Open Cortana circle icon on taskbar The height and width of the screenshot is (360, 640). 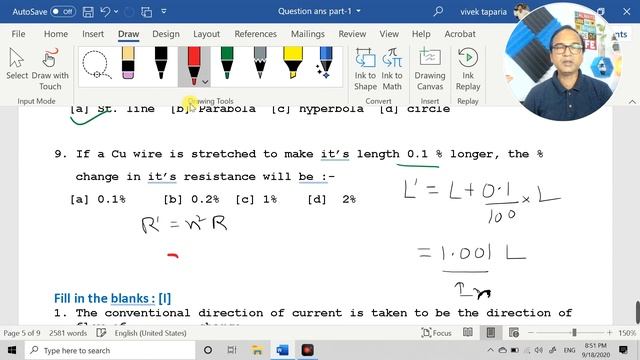pyautogui.click(x=208, y=350)
